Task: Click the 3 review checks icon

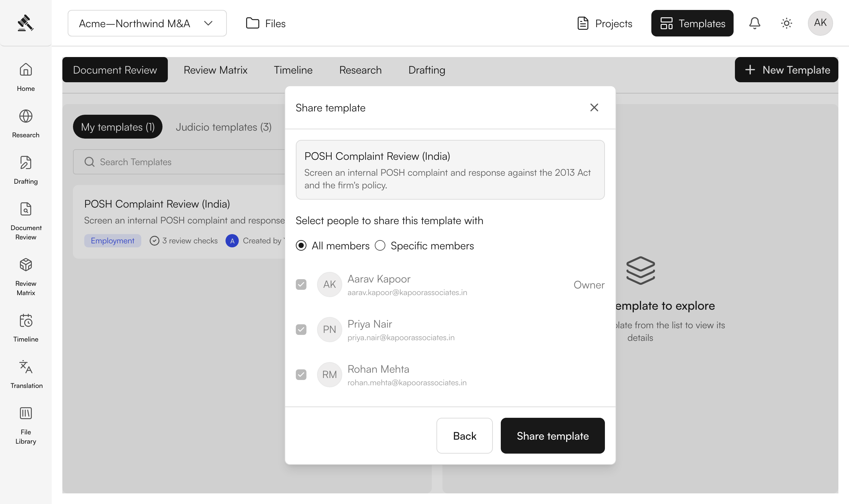Action: click(x=155, y=241)
